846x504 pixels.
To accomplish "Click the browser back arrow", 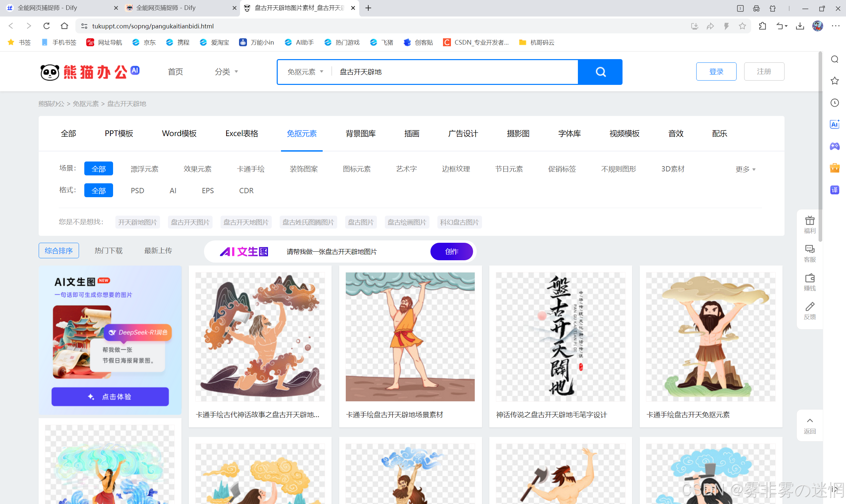I will [11, 26].
